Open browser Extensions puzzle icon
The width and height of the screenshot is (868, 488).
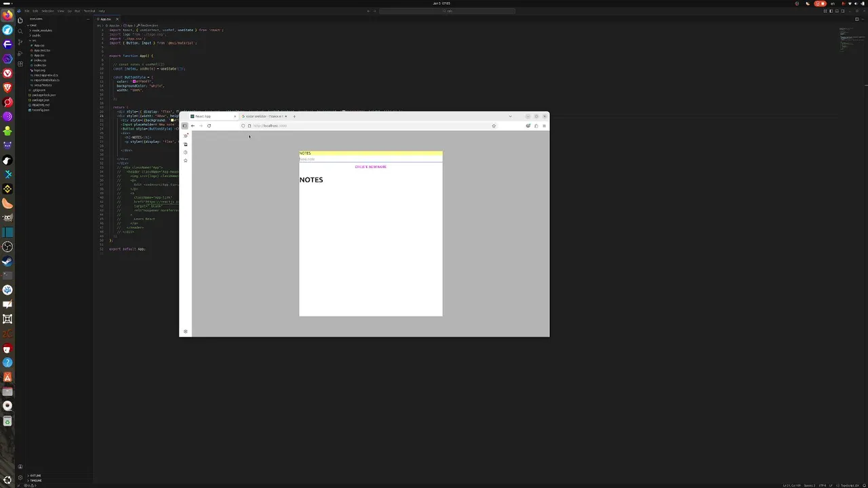[x=536, y=125]
